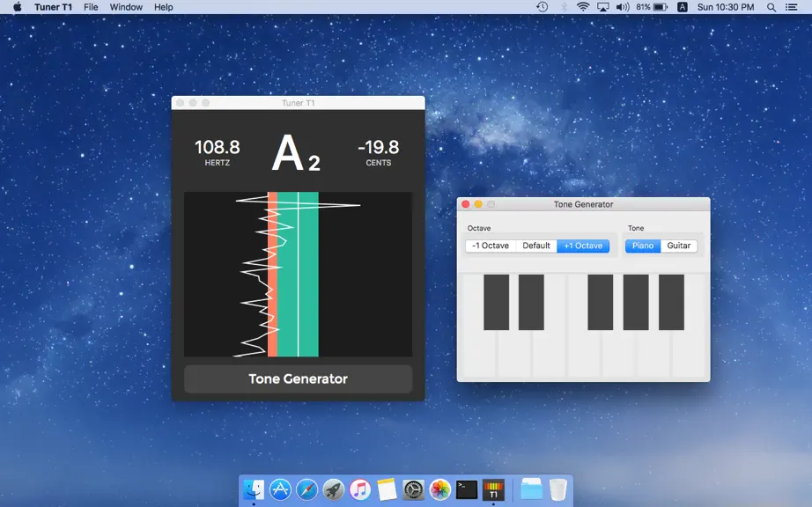Click the Octave label
Screen dimensions: 812x507
click(478, 228)
